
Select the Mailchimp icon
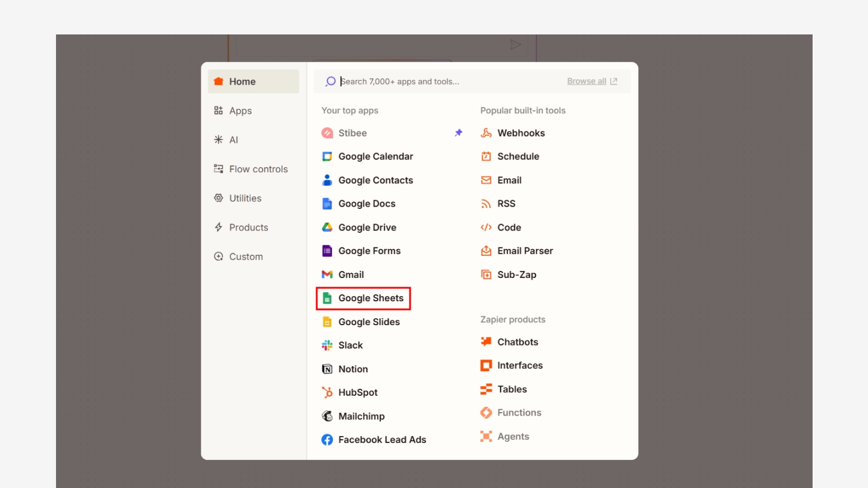coord(327,416)
